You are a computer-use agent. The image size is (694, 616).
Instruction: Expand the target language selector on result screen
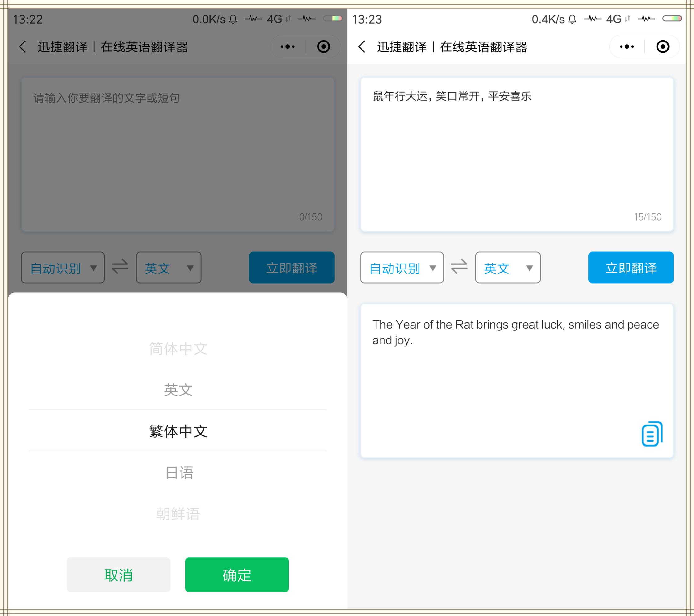[507, 268]
